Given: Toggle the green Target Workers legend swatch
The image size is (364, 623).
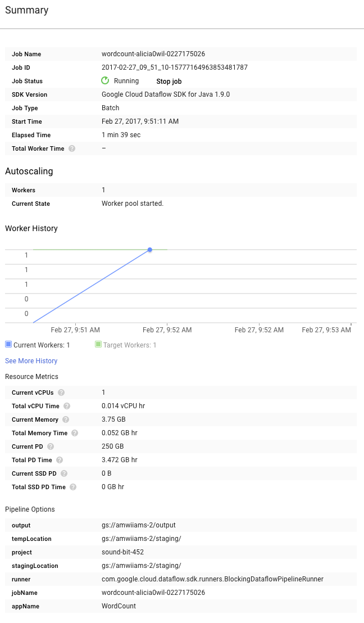Looking at the screenshot, I should click(x=98, y=344).
